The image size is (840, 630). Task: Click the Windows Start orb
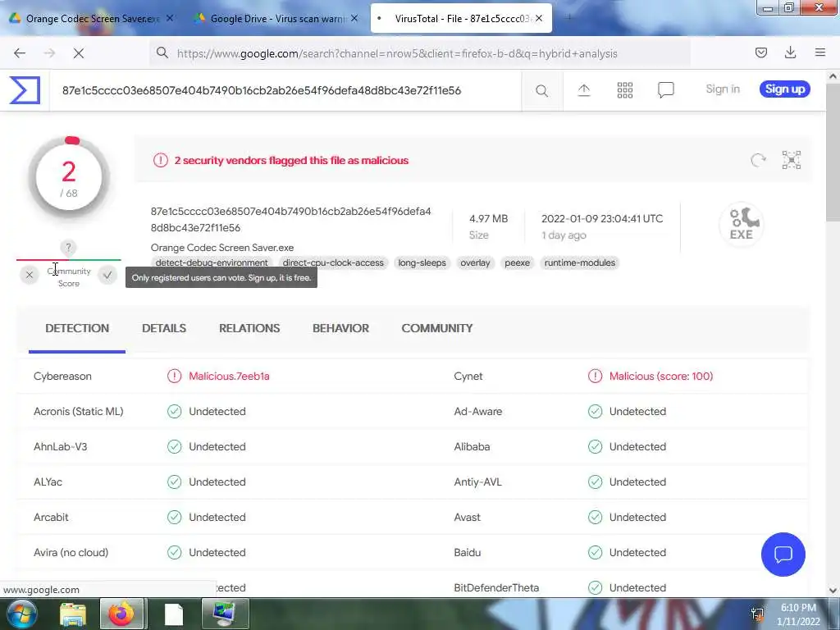coord(21,614)
